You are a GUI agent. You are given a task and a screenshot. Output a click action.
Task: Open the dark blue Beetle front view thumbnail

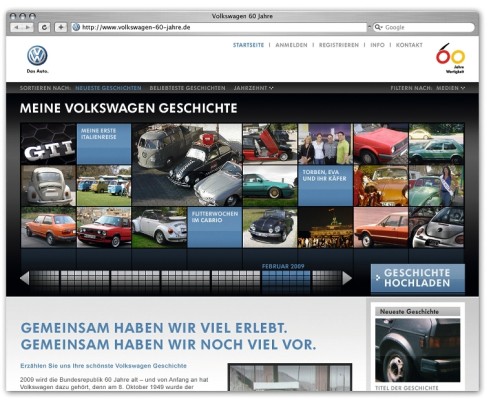coord(270,227)
